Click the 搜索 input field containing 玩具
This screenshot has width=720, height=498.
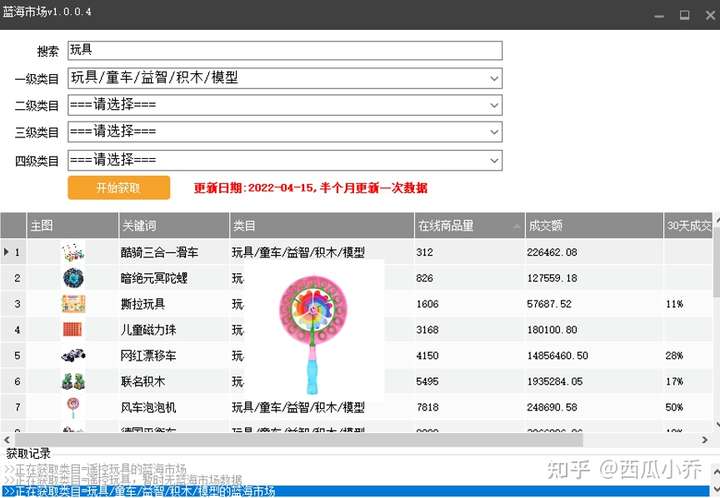[x=285, y=50]
